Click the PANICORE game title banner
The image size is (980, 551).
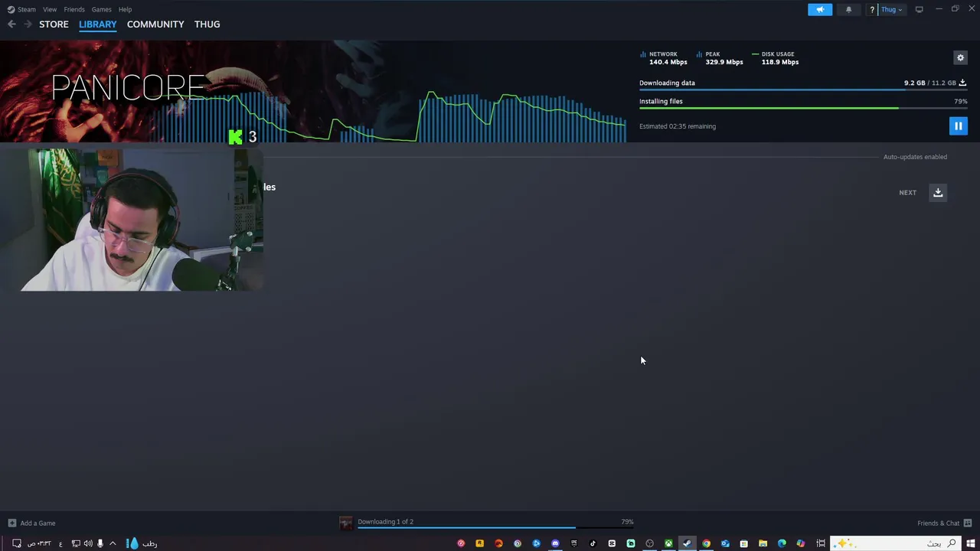pos(128,88)
